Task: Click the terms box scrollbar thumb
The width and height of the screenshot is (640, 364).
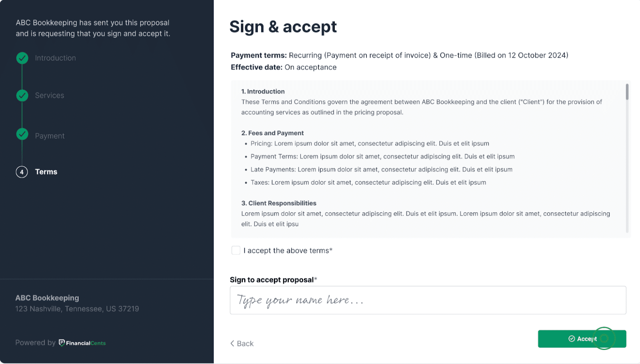Action: tap(627, 92)
